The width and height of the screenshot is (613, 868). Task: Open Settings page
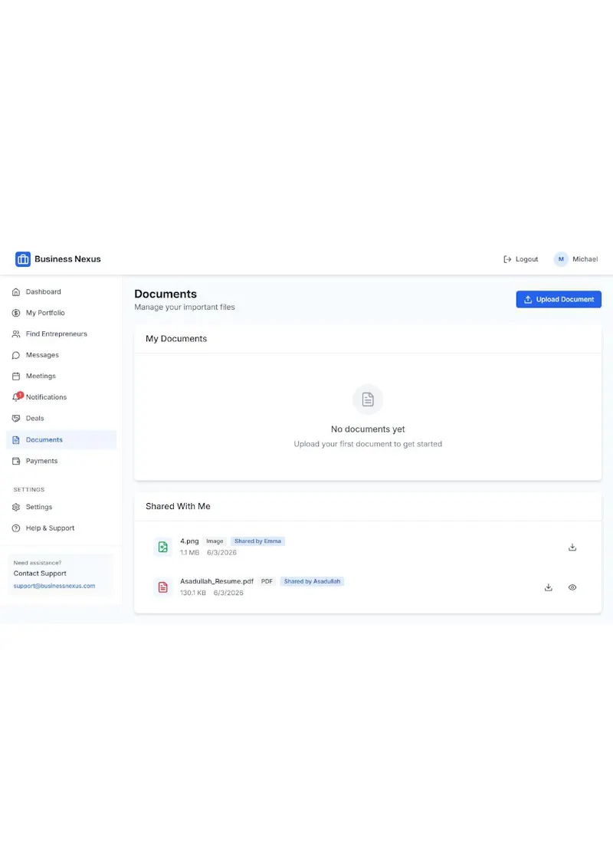coord(61,507)
